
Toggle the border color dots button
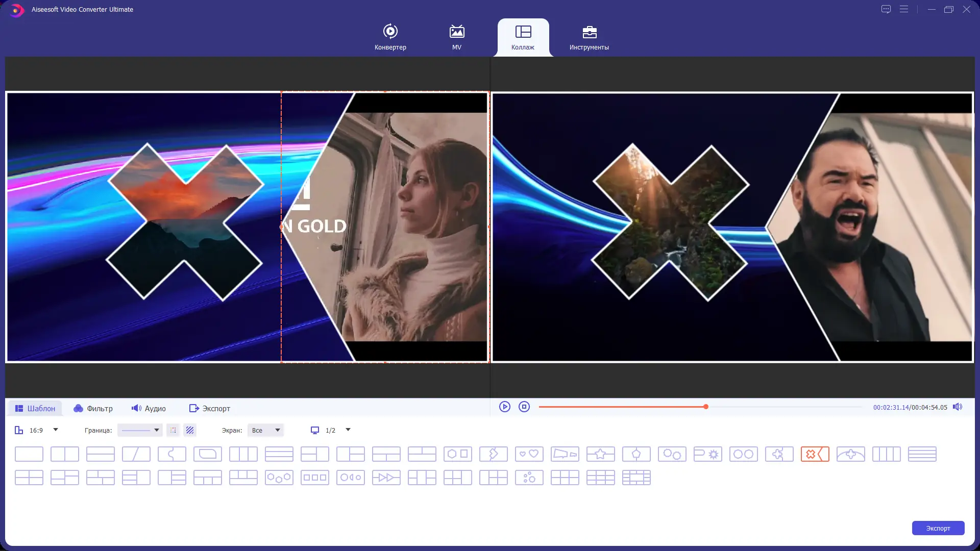(173, 430)
